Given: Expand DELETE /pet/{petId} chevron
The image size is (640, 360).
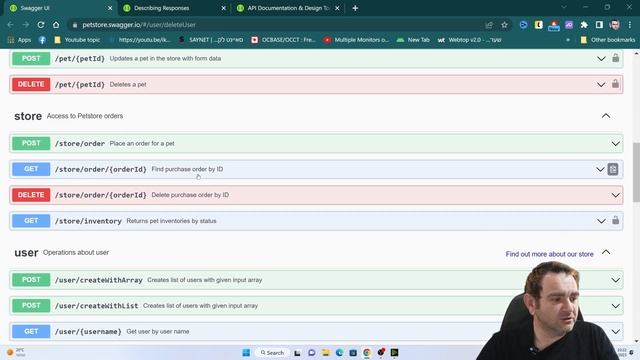Looking at the screenshot, I should coord(601,84).
